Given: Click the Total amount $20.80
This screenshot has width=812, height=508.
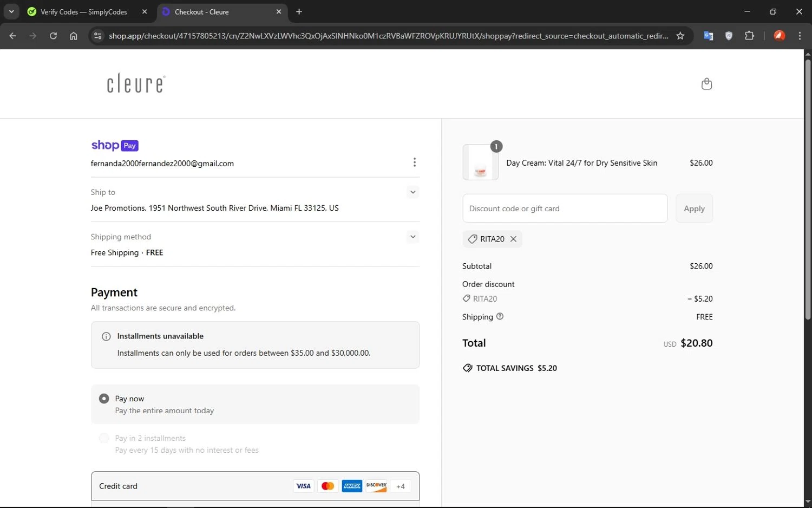Looking at the screenshot, I should (697, 343).
